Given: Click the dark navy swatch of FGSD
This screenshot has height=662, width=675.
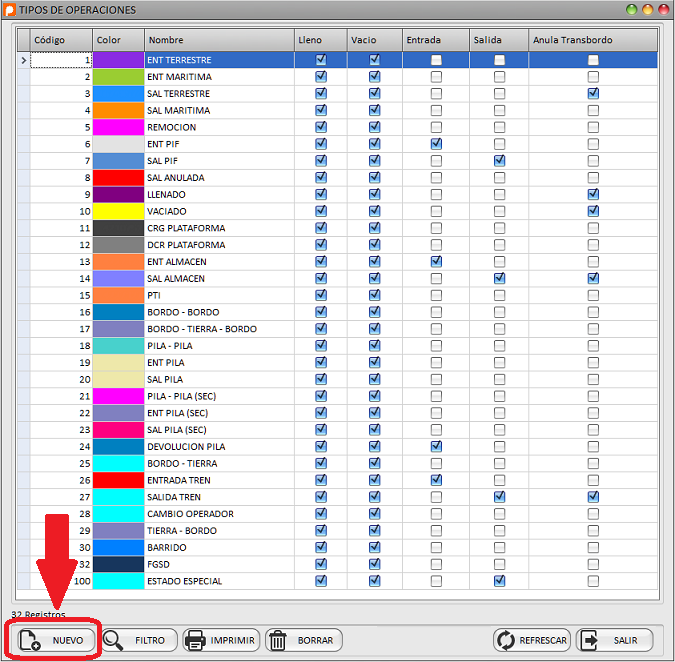Looking at the screenshot, I should tap(118, 564).
